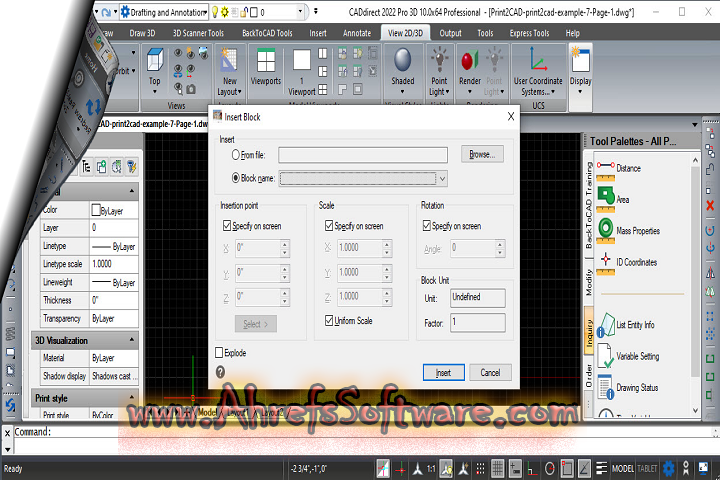Click the ByLayer color swatch in properties
This screenshot has width=720, height=480.
(x=97, y=211)
